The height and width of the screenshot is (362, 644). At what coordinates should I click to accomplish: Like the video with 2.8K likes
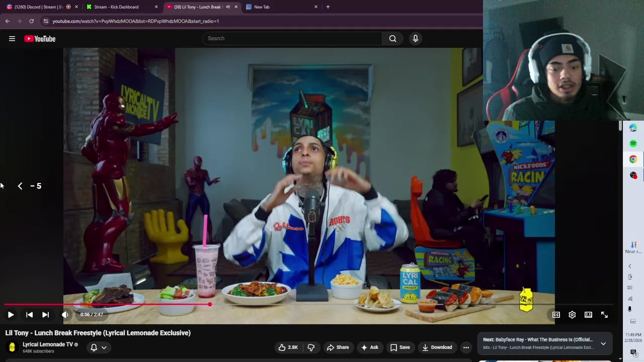[x=288, y=347]
